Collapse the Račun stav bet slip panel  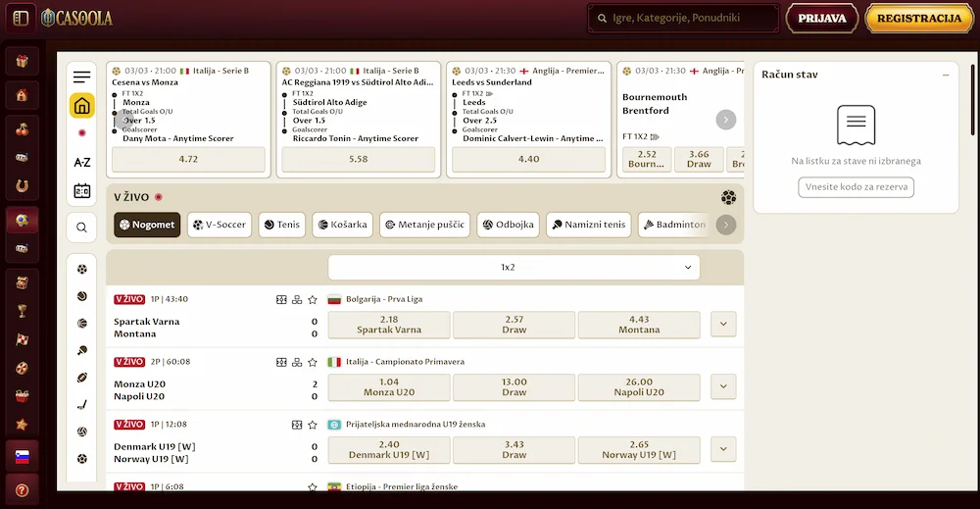(x=946, y=75)
